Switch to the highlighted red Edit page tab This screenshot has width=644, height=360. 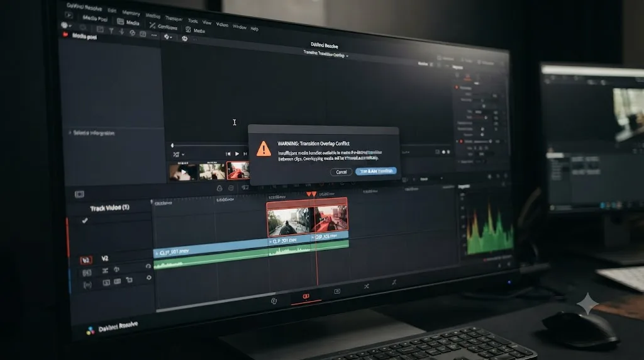coord(306,296)
